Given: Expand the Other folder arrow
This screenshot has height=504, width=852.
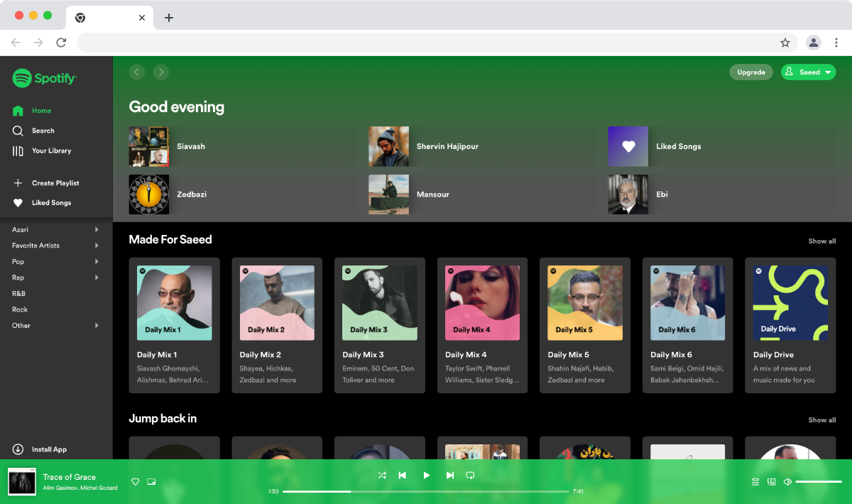Looking at the screenshot, I should click(97, 326).
